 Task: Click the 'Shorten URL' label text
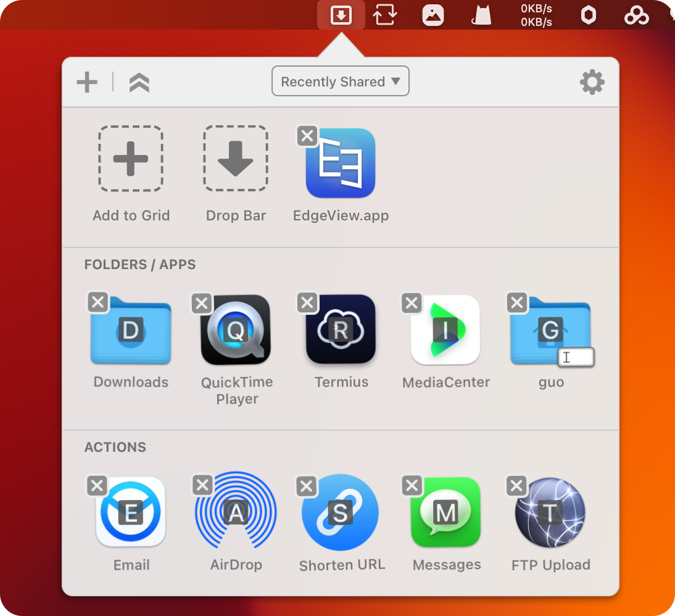click(x=342, y=565)
